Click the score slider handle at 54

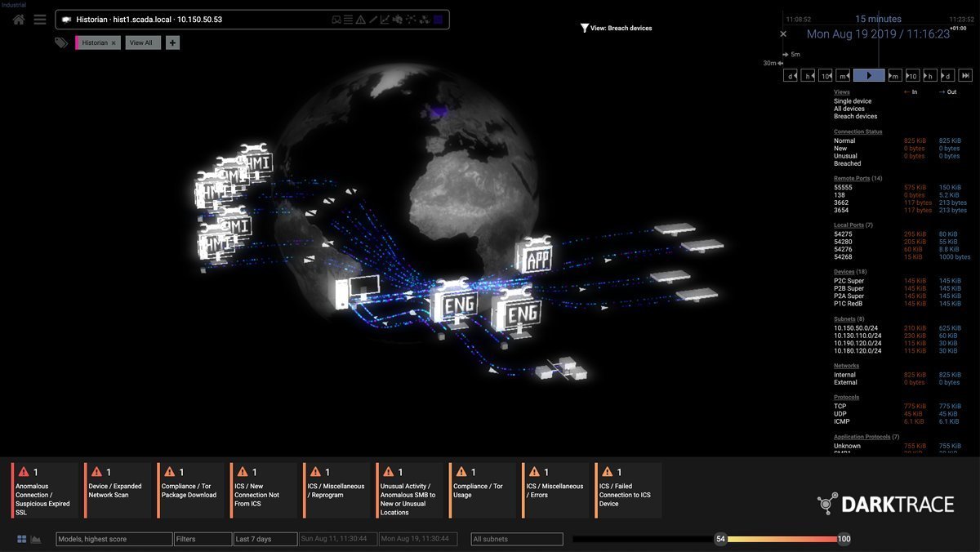720,539
